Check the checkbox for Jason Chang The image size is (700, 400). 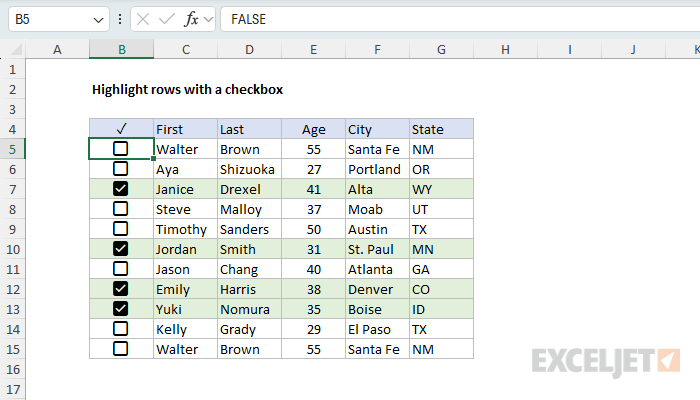pyautogui.click(x=121, y=269)
